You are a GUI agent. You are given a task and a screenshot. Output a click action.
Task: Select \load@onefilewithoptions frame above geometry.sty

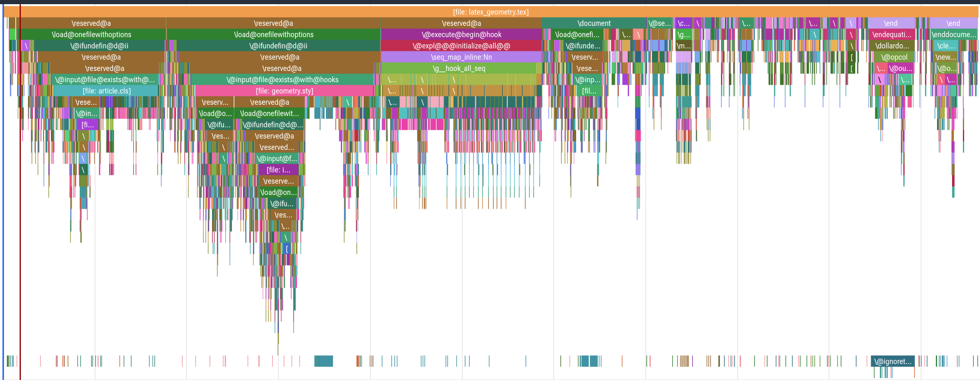274,35
